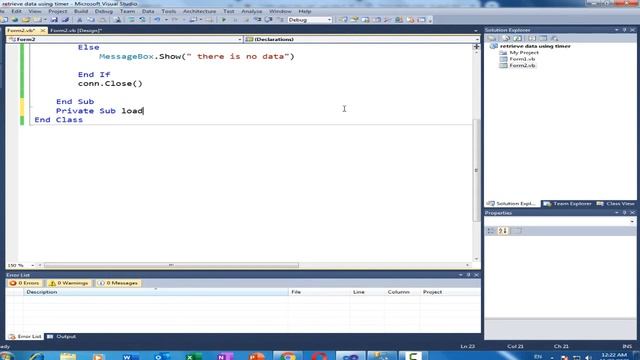Open the Undo history dropdown arrow

[166, 20]
